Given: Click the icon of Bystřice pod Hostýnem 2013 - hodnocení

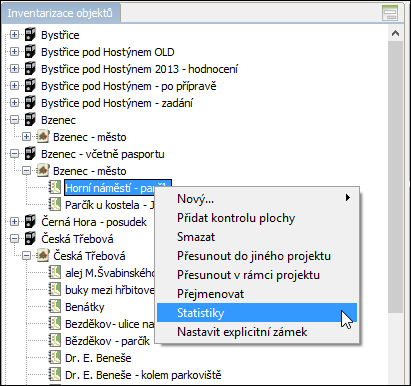Looking at the screenshot, I should coord(30,68).
